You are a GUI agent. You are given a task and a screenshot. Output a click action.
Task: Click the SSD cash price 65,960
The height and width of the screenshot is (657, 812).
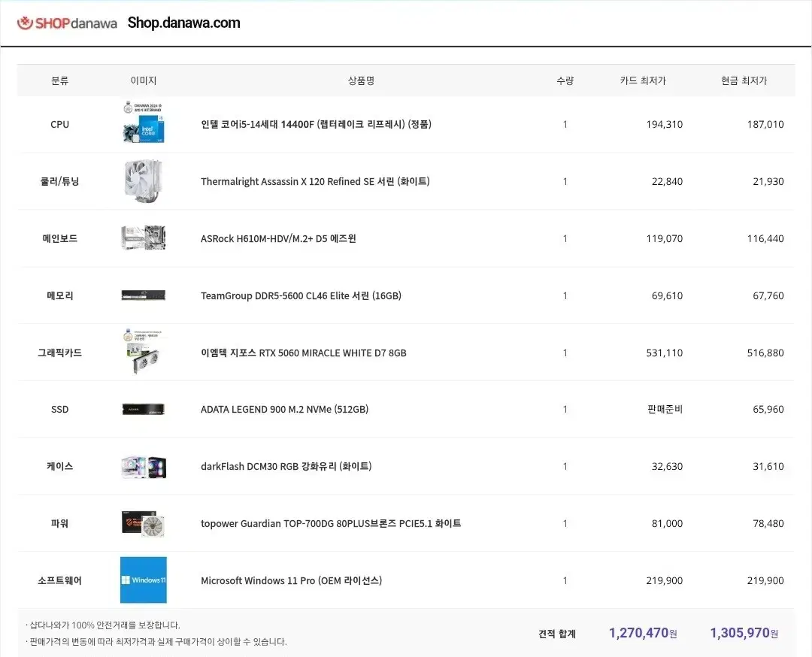coord(768,409)
